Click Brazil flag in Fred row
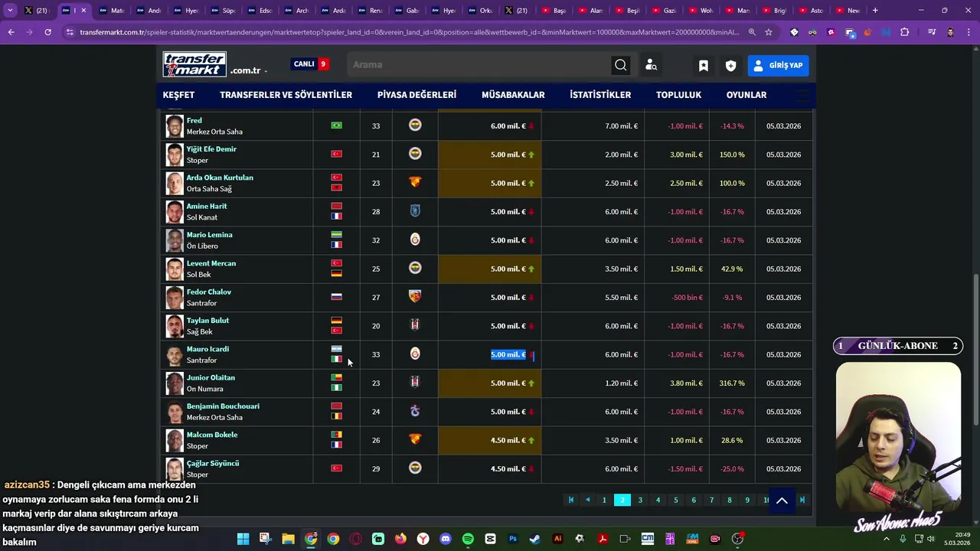The height and width of the screenshot is (551, 980). coord(336,126)
